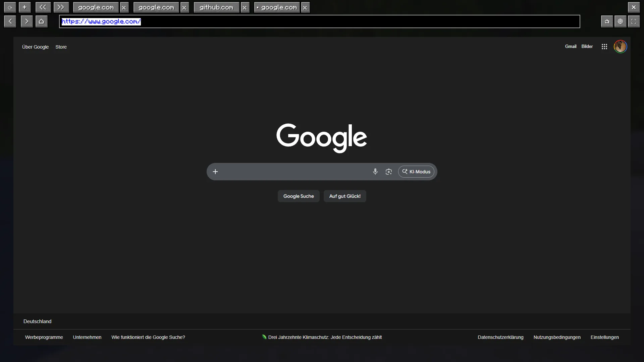This screenshot has width=644, height=362.
Task: Open a new tab with the plus button
Action: click(x=24, y=7)
